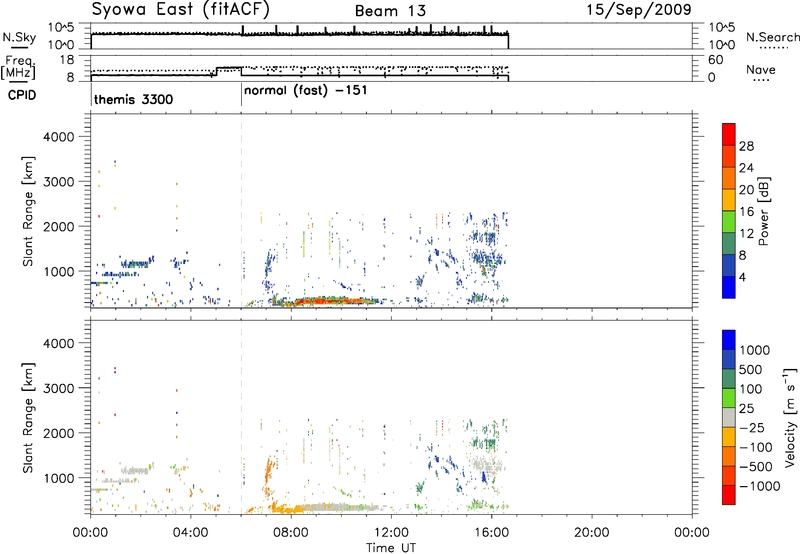Click the '20:00' time axis label
The height and width of the screenshot is (554, 800).
[x=592, y=533]
